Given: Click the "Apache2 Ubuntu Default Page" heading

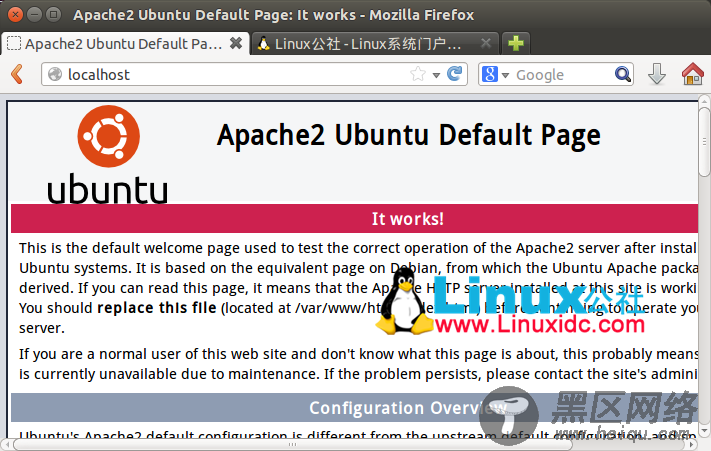Looking at the screenshot, I should [x=409, y=135].
